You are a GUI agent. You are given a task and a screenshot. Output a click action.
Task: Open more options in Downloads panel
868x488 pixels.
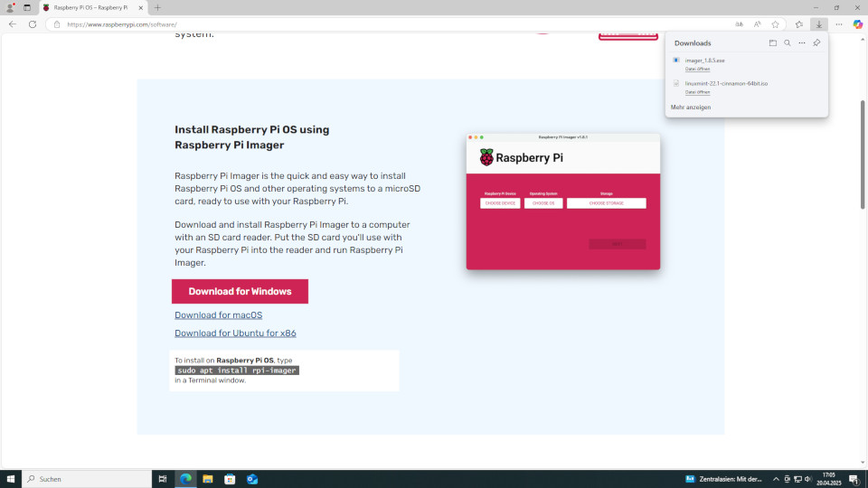[802, 42]
